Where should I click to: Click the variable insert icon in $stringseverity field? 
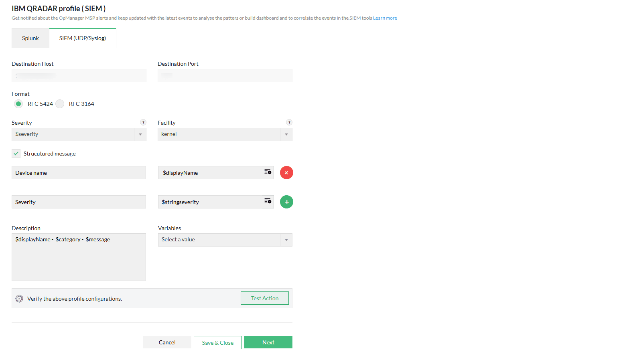(267, 202)
